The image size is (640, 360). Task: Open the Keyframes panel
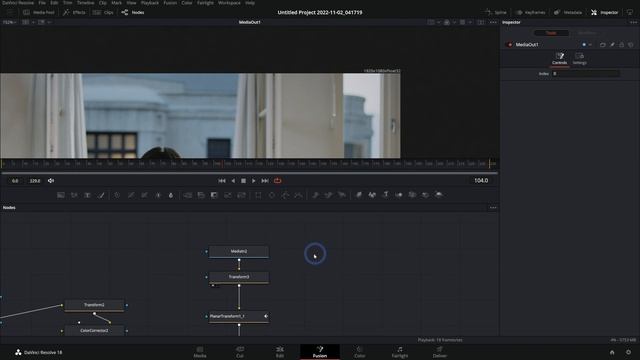point(531,12)
